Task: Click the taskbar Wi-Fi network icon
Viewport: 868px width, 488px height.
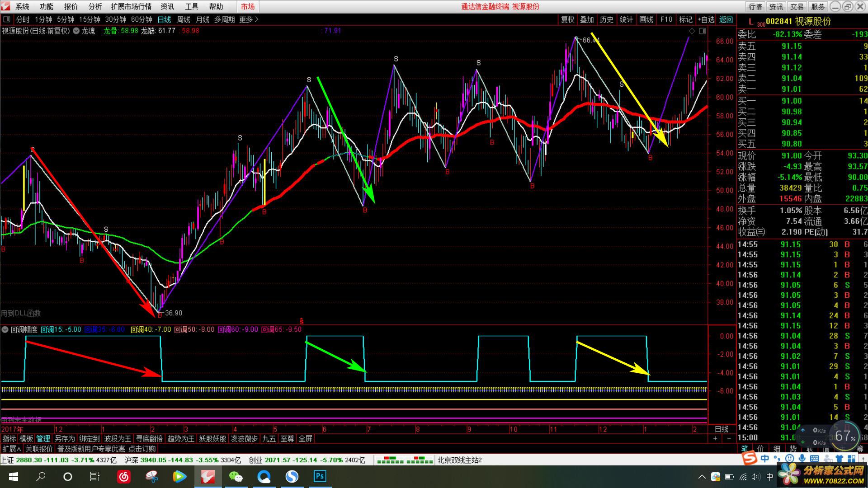Action: click(x=743, y=477)
